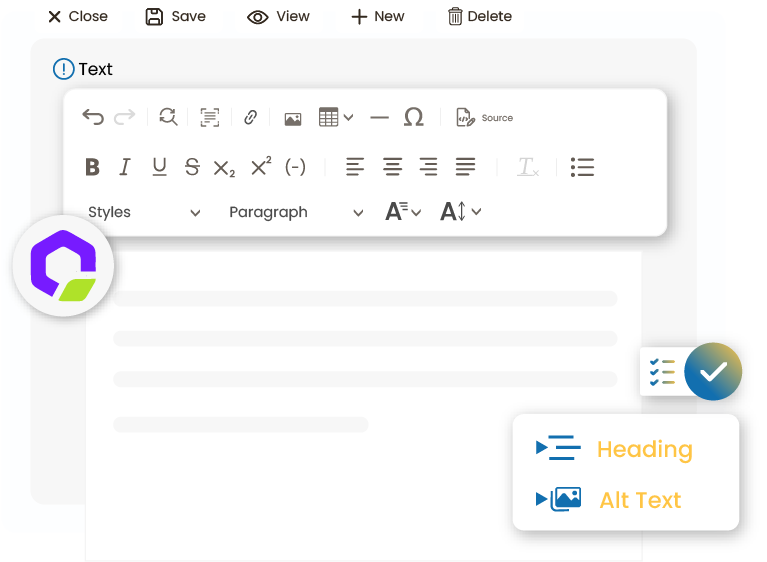The image size is (767, 562).
Task: Toggle underline formatting
Action: click(159, 167)
